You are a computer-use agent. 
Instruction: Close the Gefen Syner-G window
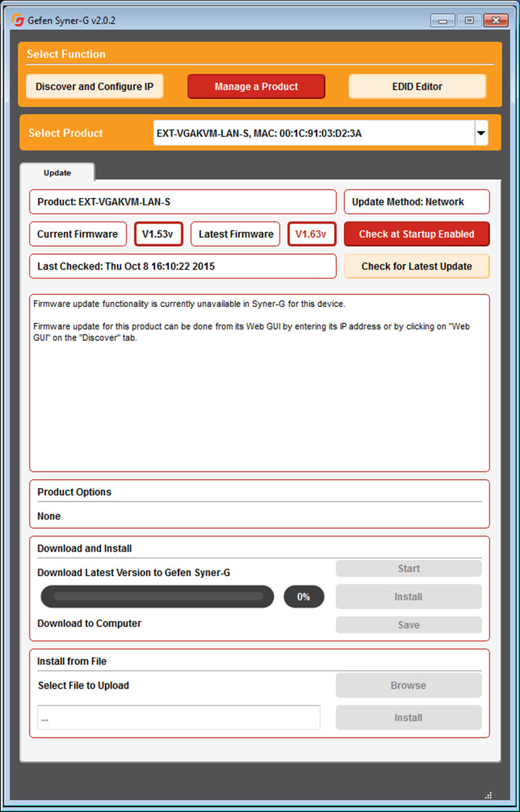[496, 20]
